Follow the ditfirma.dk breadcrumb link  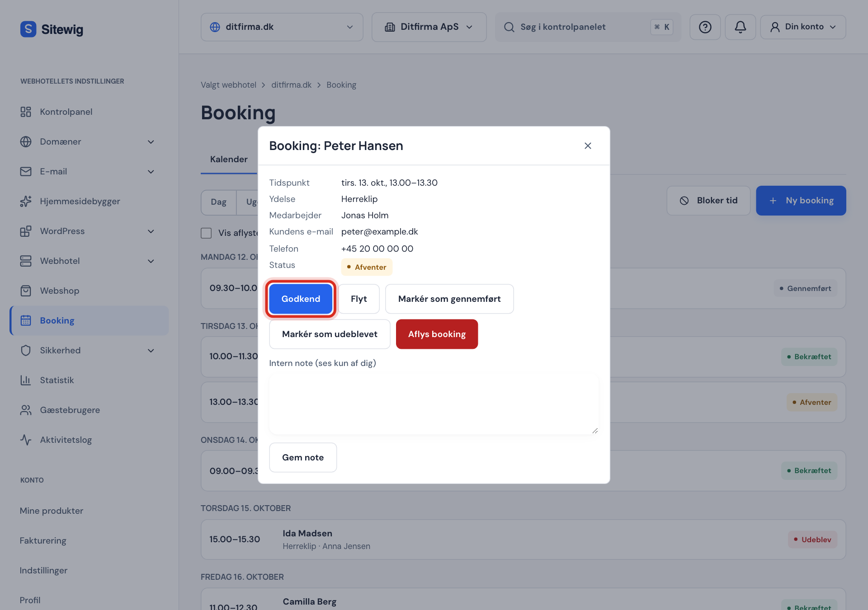click(x=291, y=85)
